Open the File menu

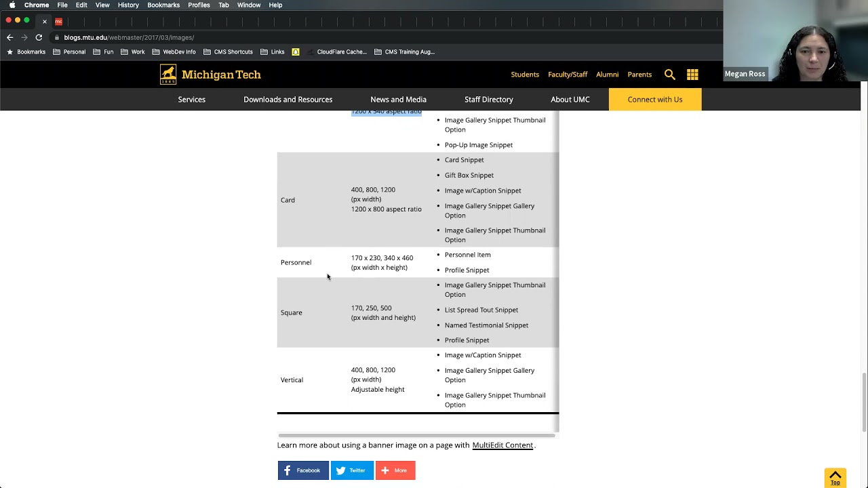62,5
